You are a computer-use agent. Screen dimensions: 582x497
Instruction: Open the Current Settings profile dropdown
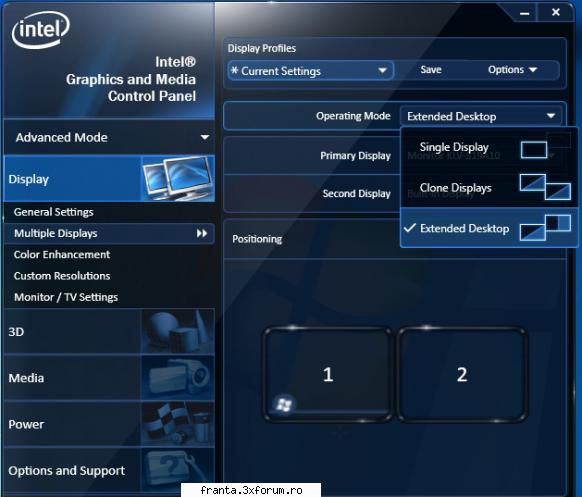310,71
